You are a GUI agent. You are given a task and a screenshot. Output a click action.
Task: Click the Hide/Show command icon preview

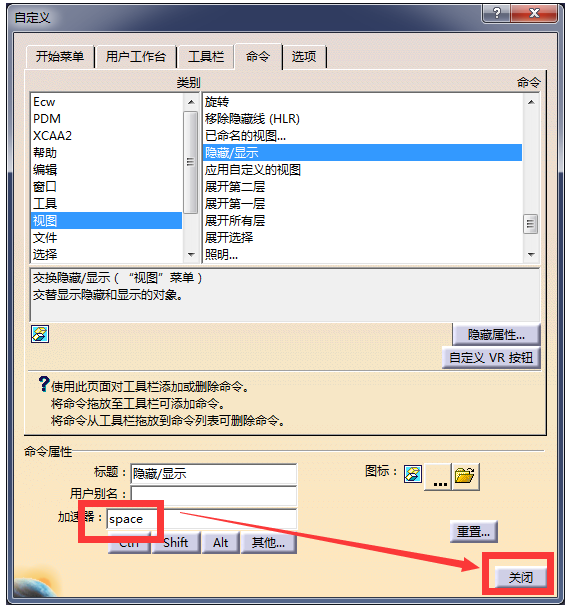pyautogui.click(x=40, y=334)
